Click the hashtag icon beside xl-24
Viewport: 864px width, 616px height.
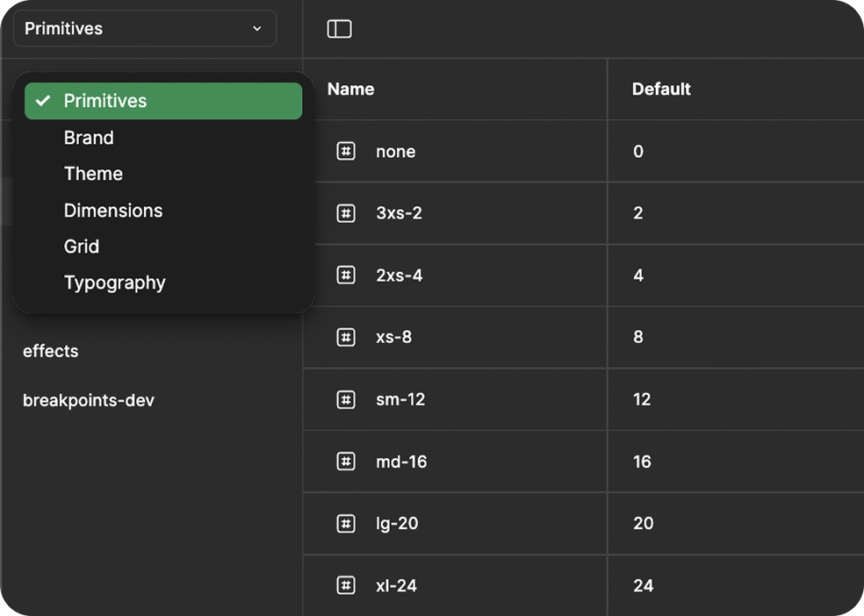click(348, 585)
